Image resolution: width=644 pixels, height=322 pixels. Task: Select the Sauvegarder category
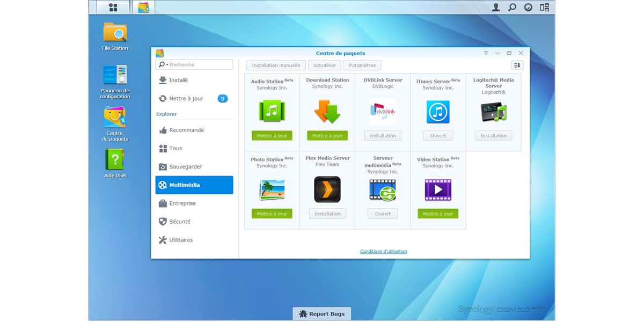pyautogui.click(x=194, y=166)
